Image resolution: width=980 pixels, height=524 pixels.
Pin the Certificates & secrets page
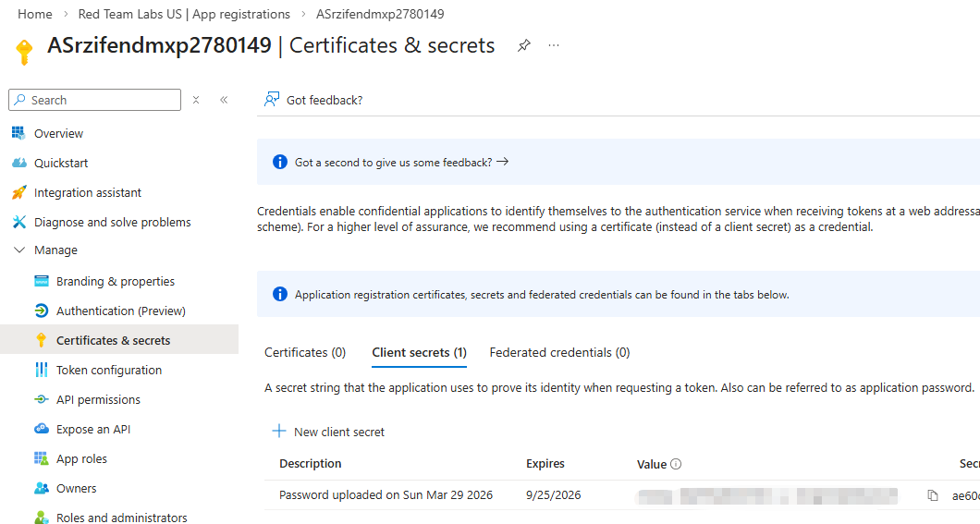coord(524,45)
